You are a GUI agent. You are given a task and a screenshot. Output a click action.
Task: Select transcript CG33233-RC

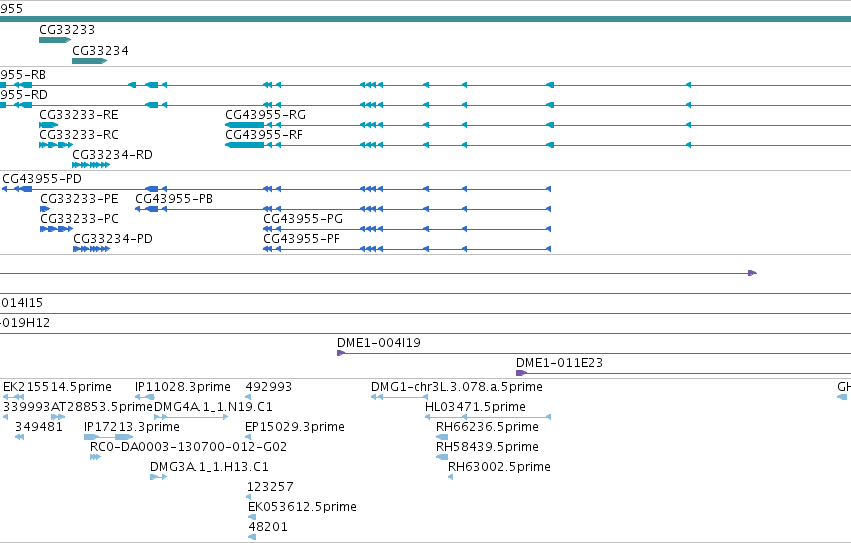pos(79,135)
